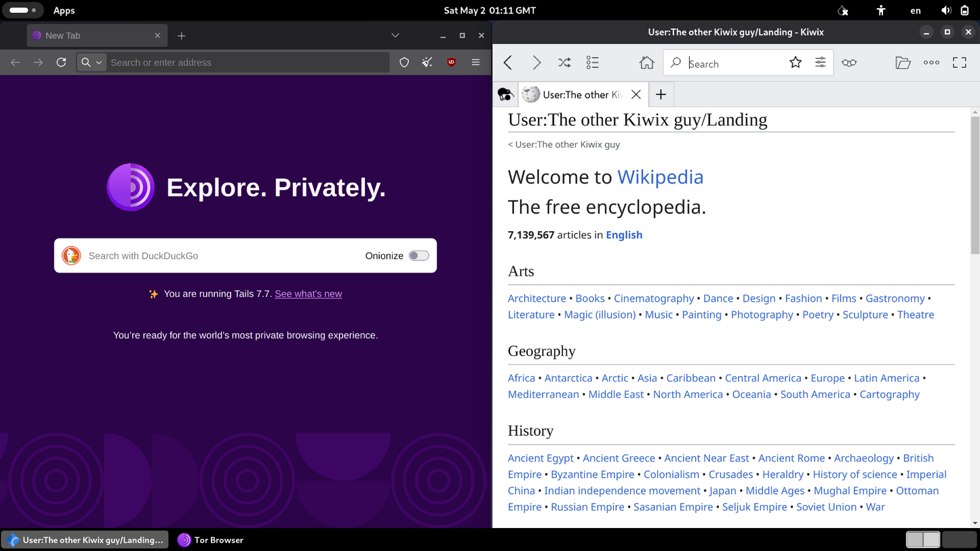Screen dimensions: 980x551
Task: Open new tab in Tor Browser
Action: pos(181,35)
